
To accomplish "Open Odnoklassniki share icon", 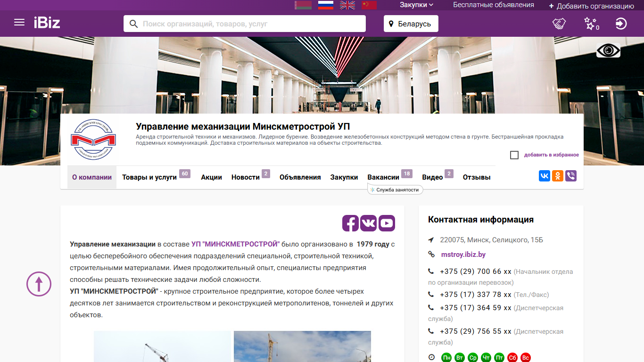I will tap(558, 176).
